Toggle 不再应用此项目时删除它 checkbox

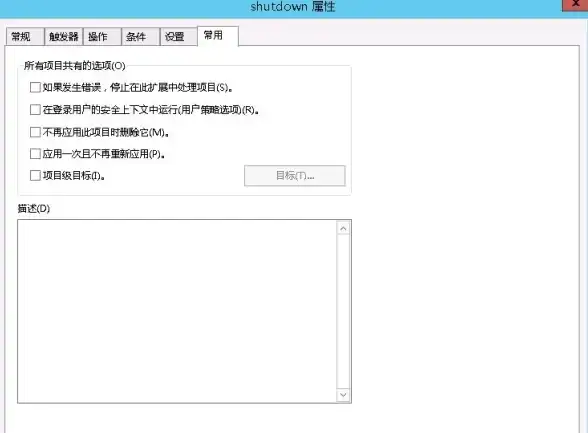[x=35, y=132]
